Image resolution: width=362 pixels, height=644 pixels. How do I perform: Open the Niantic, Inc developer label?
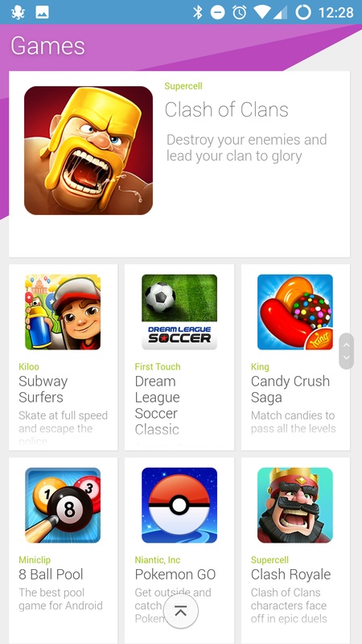[x=158, y=559]
